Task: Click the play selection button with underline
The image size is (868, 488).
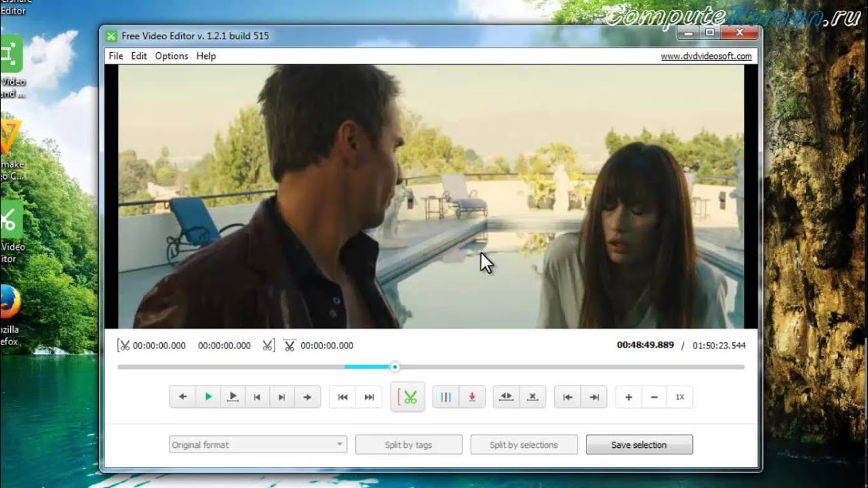Action: click(233, 397)
